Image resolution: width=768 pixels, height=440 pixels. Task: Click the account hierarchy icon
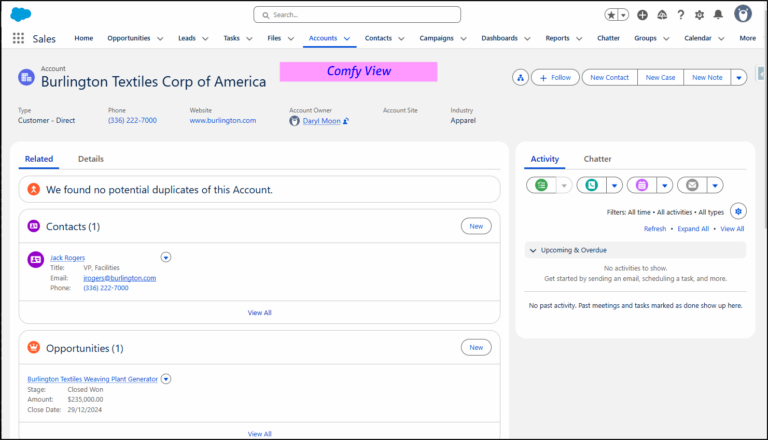(520, 77)
